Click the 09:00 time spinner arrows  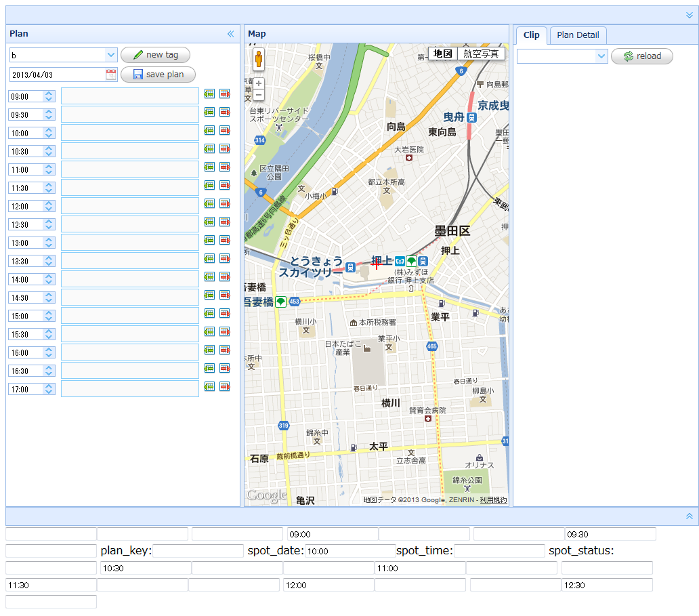point(49,96)
